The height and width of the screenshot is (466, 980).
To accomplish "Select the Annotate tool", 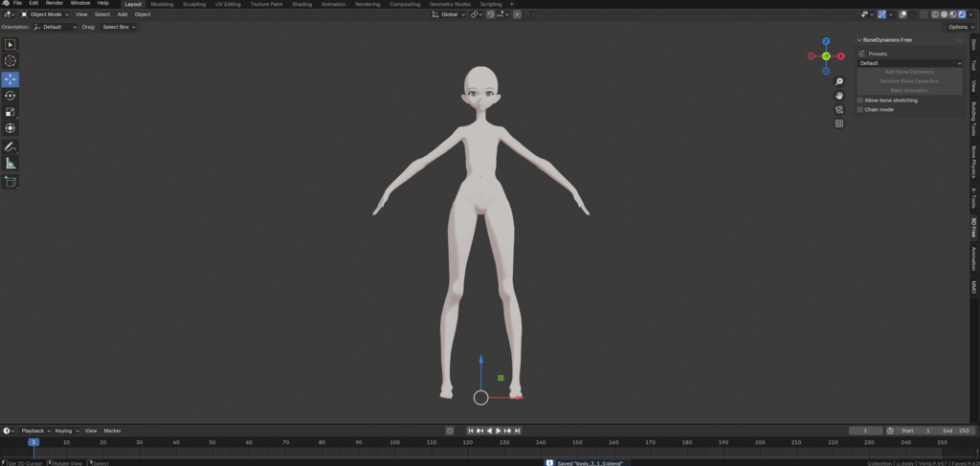I will point(10,146).
